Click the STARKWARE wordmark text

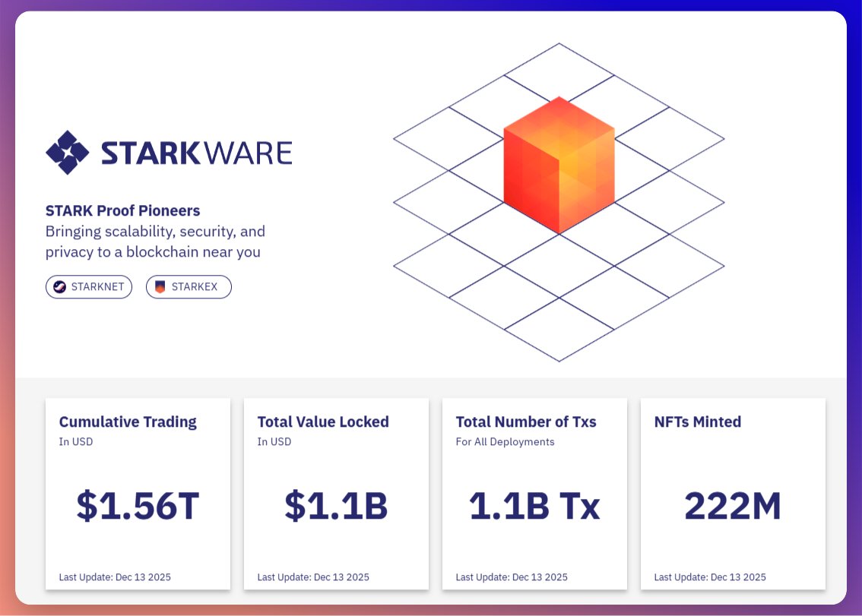(x=196, y=153)
